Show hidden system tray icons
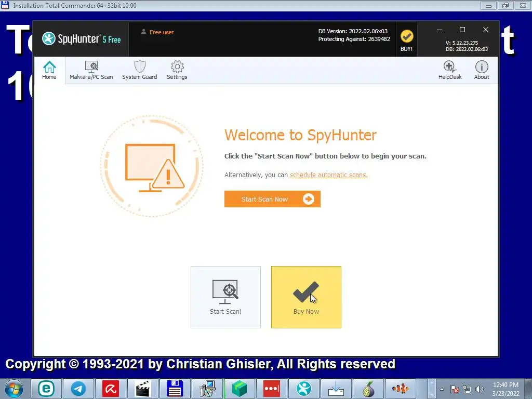The height and width of the screenshot is (399, 532). pyautogui.click(x=442, y=389)
